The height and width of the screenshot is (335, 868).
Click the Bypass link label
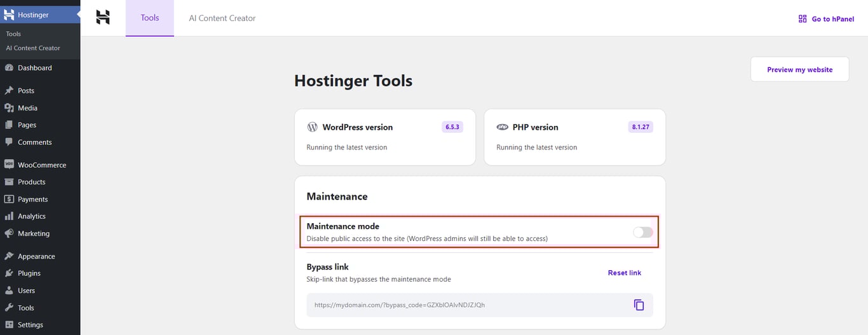point(327,267)
